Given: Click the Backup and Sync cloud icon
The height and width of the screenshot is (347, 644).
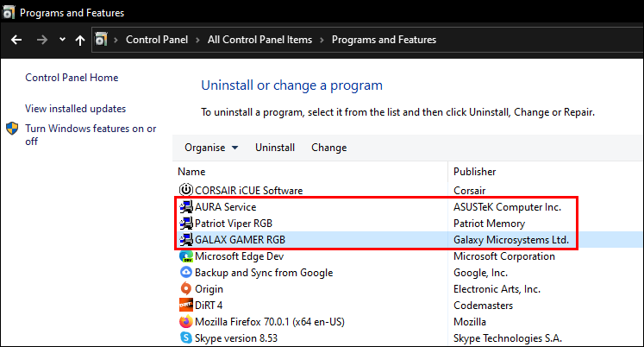Looking at the screenshot, I should tap(186, 272).
